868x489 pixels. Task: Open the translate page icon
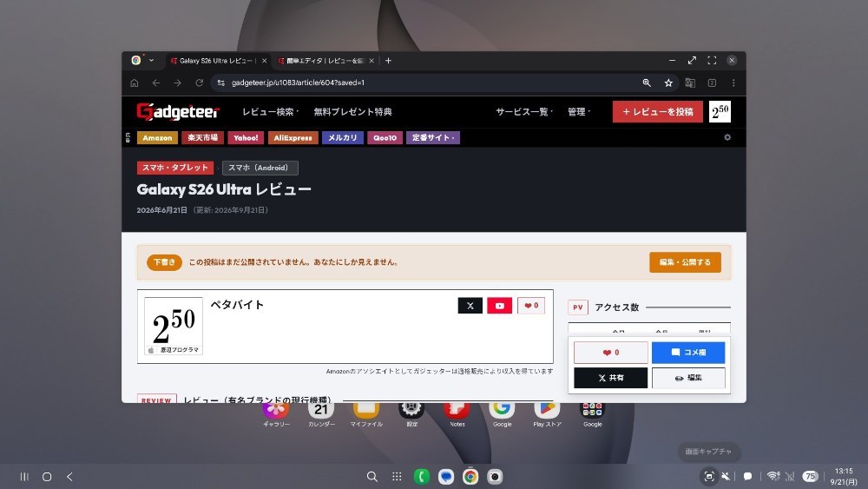point(690,83)
